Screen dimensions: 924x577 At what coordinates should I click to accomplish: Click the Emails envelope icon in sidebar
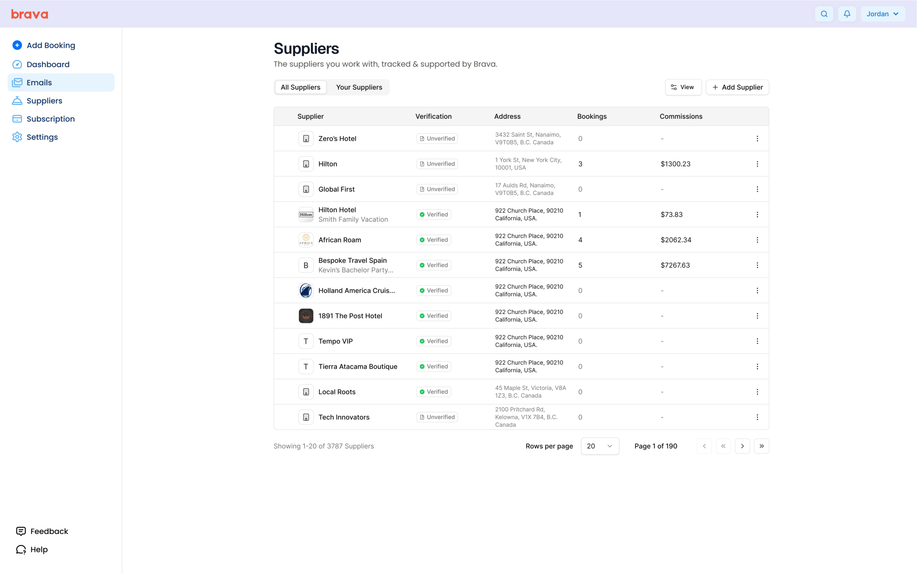(17, 82)
